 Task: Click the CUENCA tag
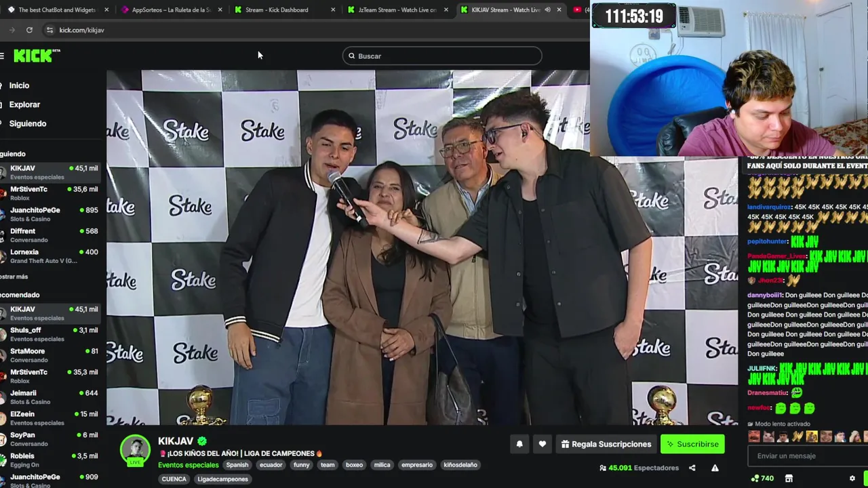pyautogui.click(x=174, y=479)
